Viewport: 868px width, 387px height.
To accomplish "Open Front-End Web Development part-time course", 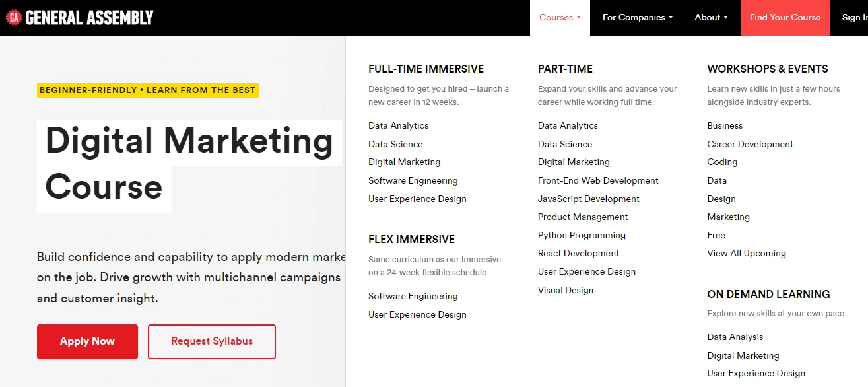I will (x=598, y=180).
